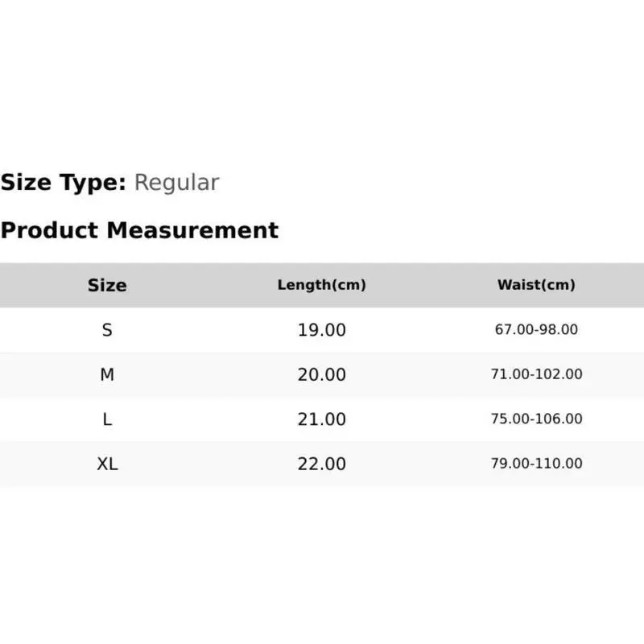The image size is (644, 644).
Task: Click the 19.00 length value
Action: coord(321,330)
